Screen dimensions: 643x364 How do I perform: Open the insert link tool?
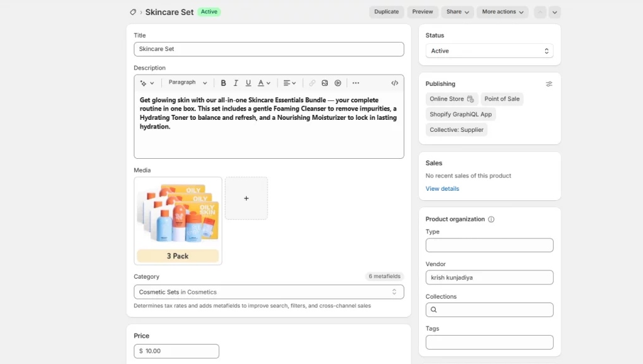[311, 82]
